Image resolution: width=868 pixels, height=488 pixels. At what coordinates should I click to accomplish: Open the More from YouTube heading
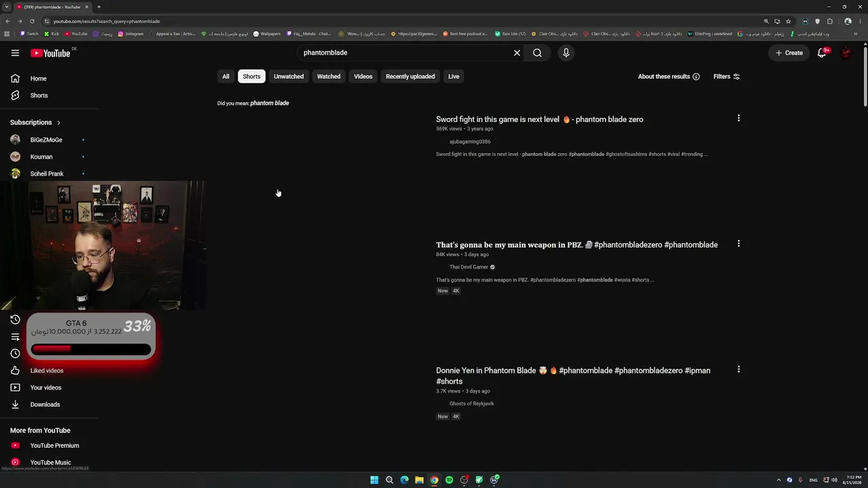40,430
